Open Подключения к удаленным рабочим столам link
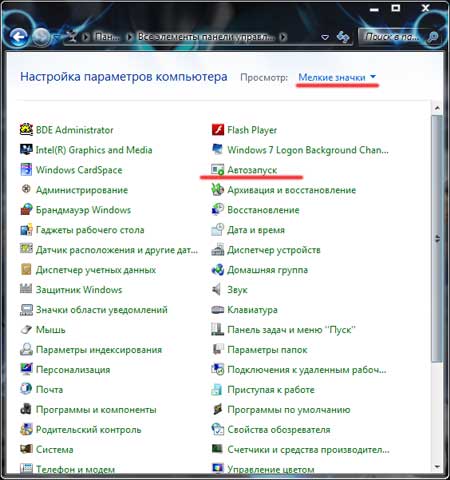 coord(307,370)
